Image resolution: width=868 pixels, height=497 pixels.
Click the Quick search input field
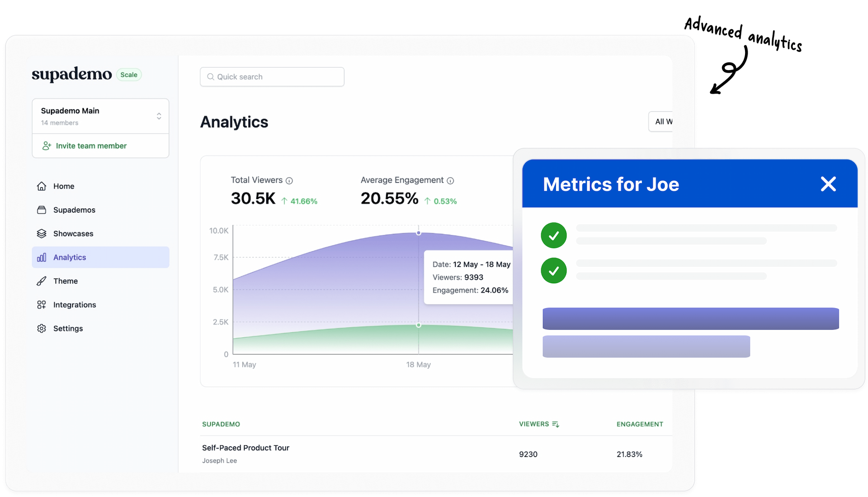point(271,76)
